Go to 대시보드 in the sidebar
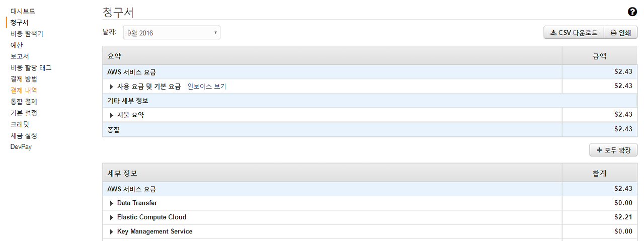The height and width of the screenshot is (241, 644). pos(23,11)
